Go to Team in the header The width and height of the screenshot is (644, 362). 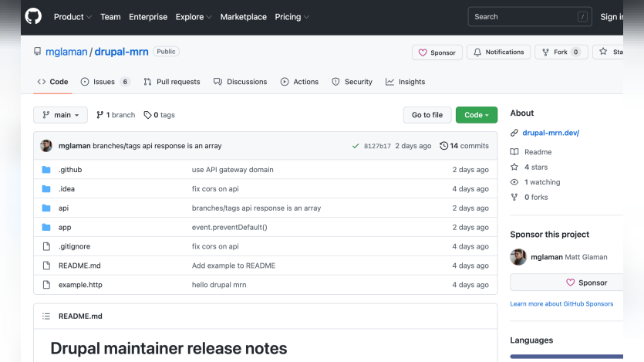point(110,17)
